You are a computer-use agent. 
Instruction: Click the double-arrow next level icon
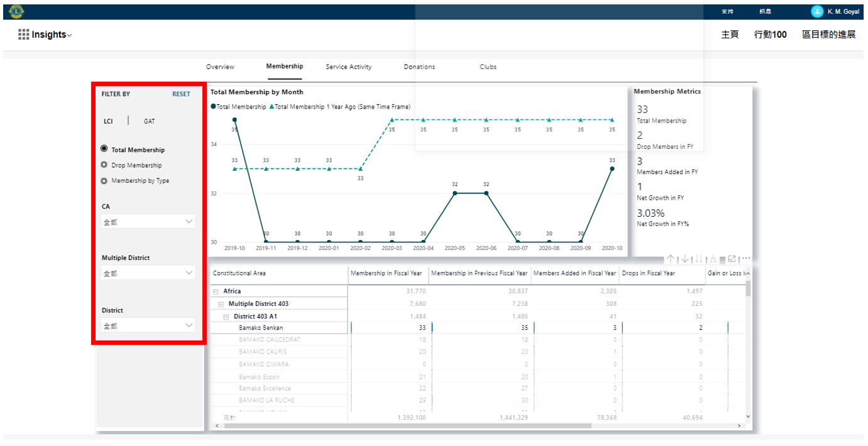698,259
